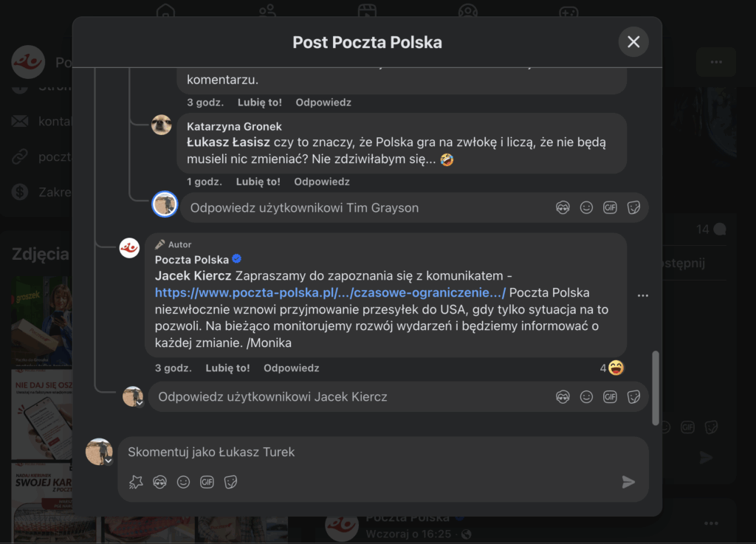756x544 pixels.
Task: Click the star icon in the comment toolbar
Action: point(136,482)
